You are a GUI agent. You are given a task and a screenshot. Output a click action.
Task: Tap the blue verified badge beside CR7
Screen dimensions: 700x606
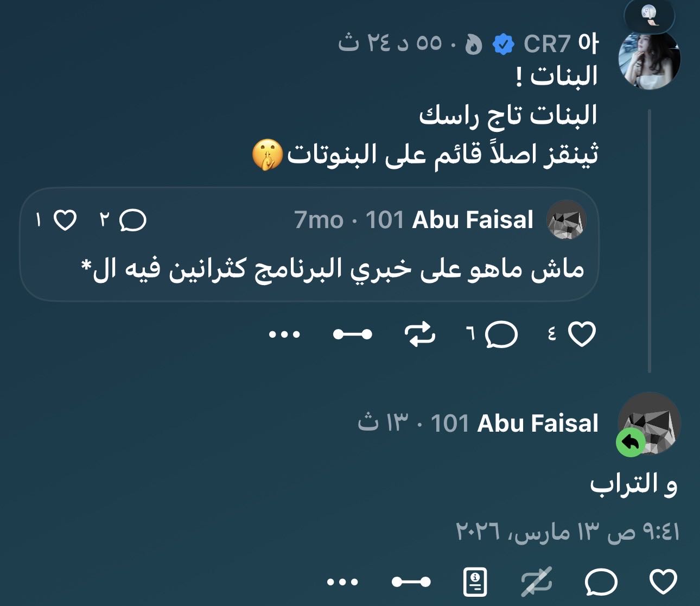(x=504, y=45)
